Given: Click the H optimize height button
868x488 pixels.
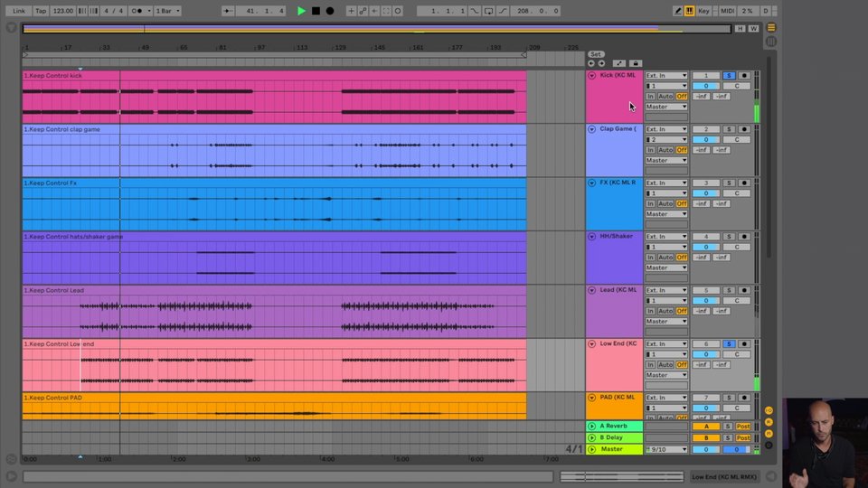Looking at the screenshot, I should (x=741, y=28).
